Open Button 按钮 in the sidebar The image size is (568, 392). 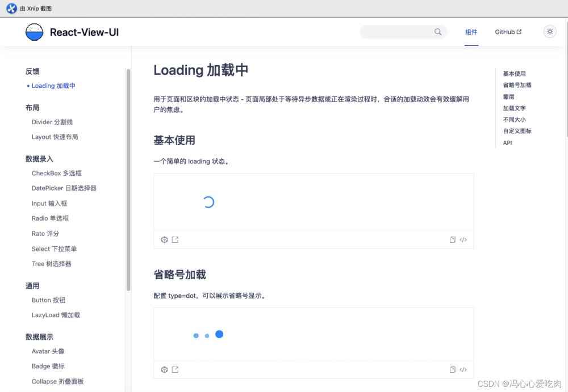49,300
